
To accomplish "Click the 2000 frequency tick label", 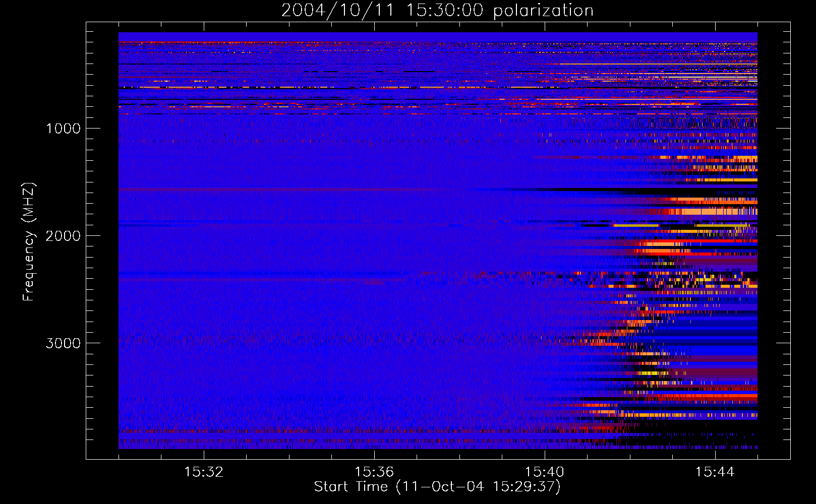I will click(x=63, y=236).
